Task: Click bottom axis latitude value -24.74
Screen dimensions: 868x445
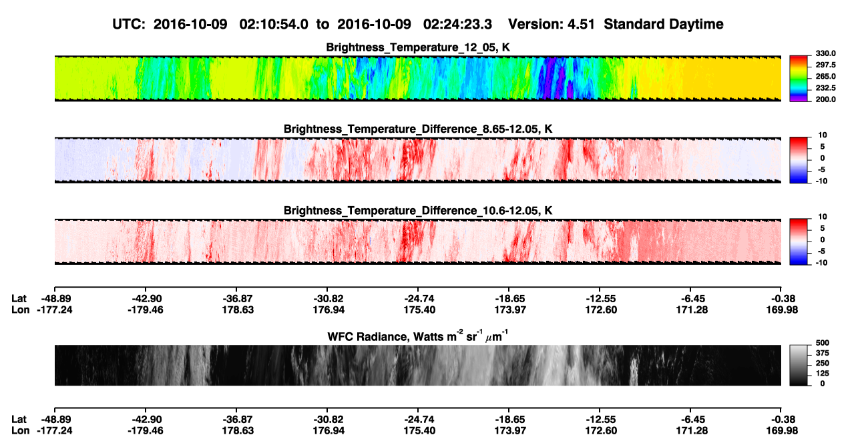Action: click(x=418, y=419)
